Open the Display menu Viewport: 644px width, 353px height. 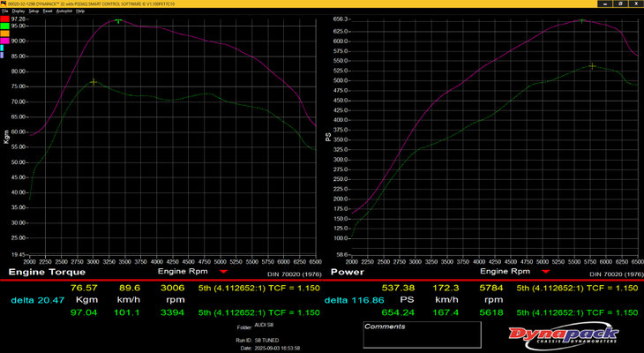point(20,11)
